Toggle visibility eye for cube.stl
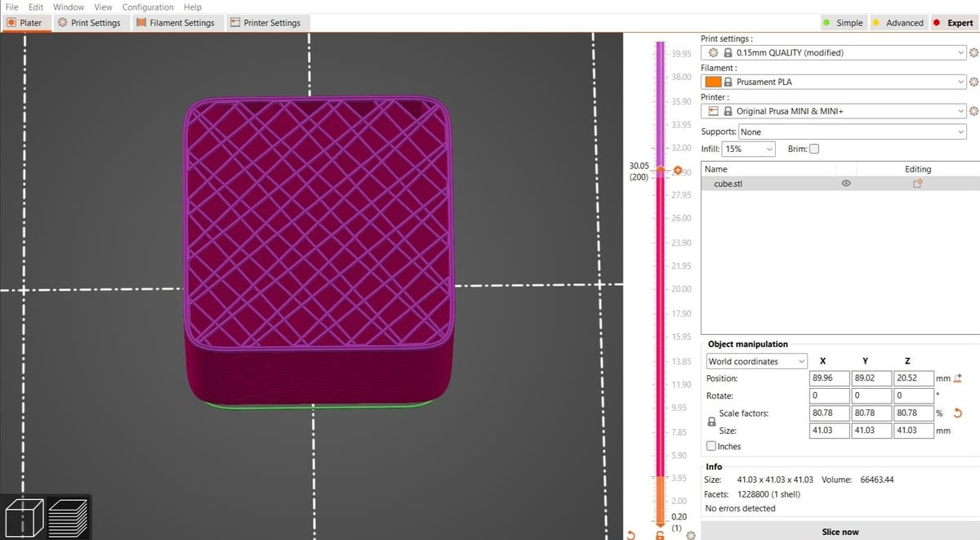980x540 pixels. pos(846,184)
